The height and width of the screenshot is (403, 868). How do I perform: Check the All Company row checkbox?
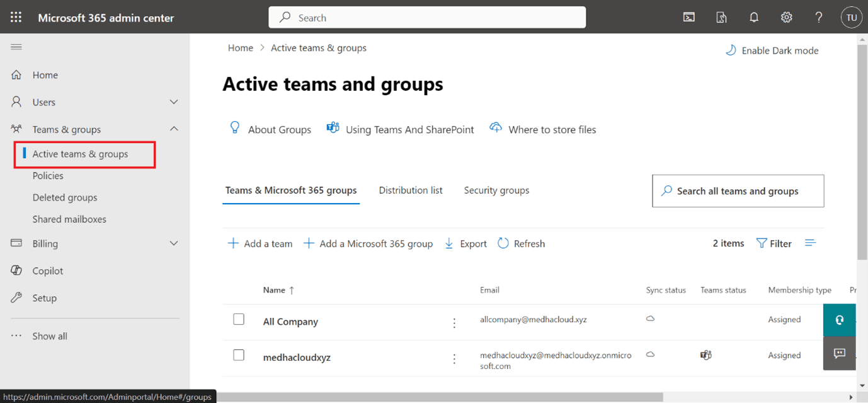239,319
